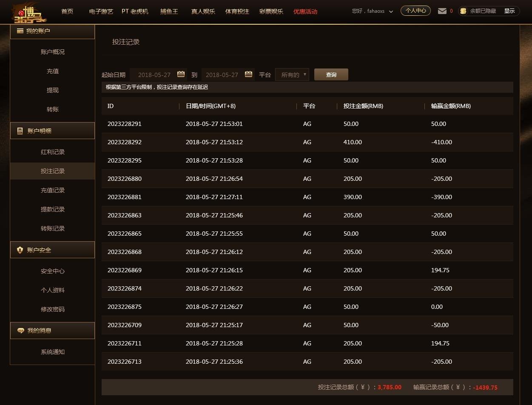Open 彩票娱乐 menu item
Viewport: 532px width, 405px height.
point(271,11)
